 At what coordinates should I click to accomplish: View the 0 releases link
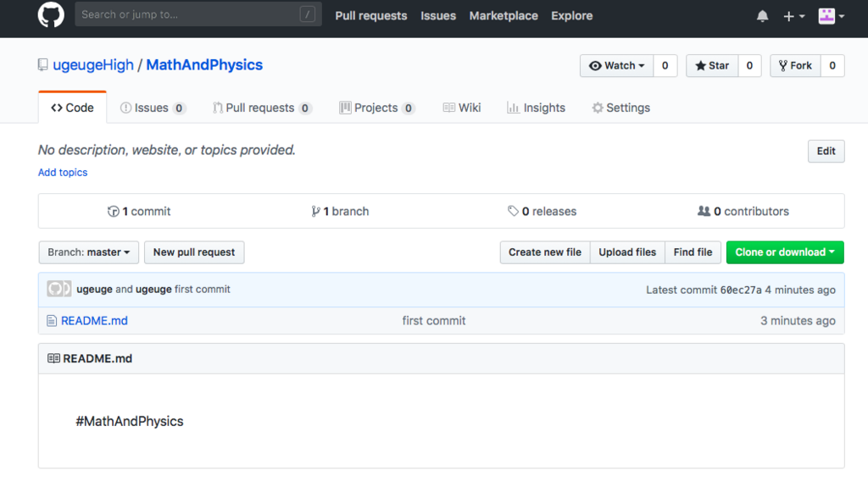[x=542, y=211]
